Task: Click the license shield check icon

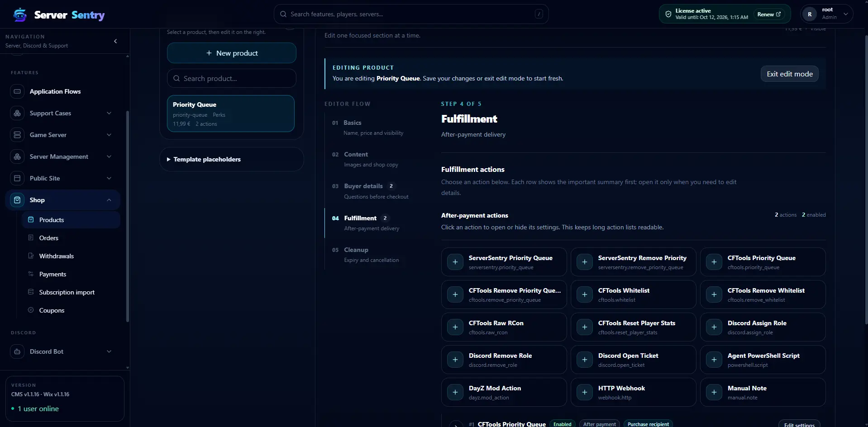Action: coord(668,14)
